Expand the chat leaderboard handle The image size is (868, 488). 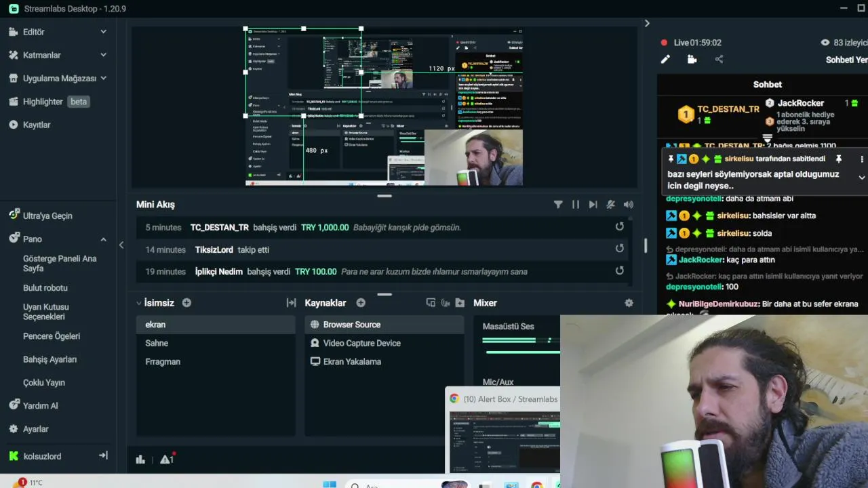point(767,138)
